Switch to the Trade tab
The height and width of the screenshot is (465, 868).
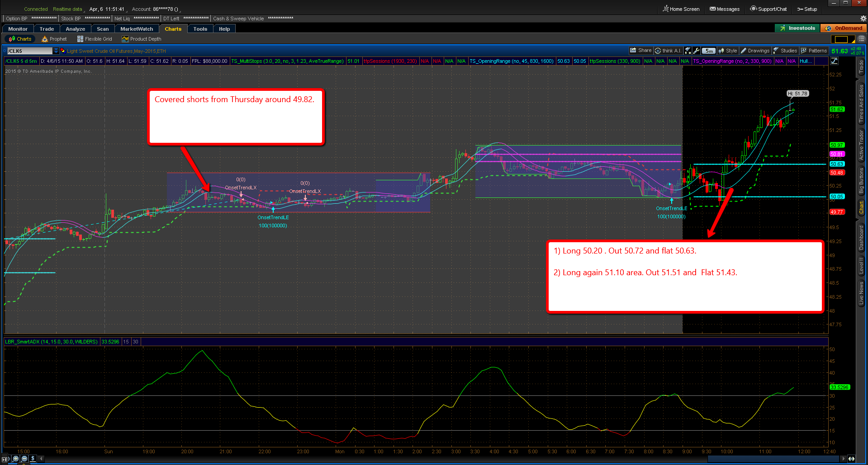[x=47, y=29]
